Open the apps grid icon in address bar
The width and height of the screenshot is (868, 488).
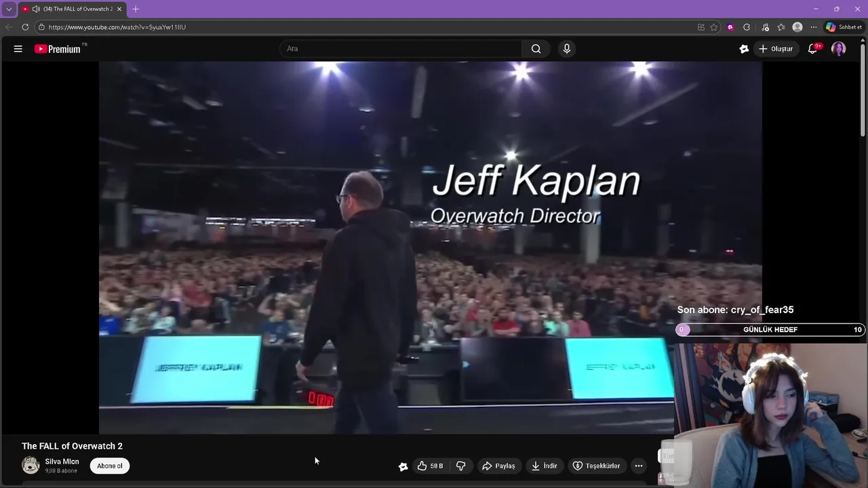[701, 27]
